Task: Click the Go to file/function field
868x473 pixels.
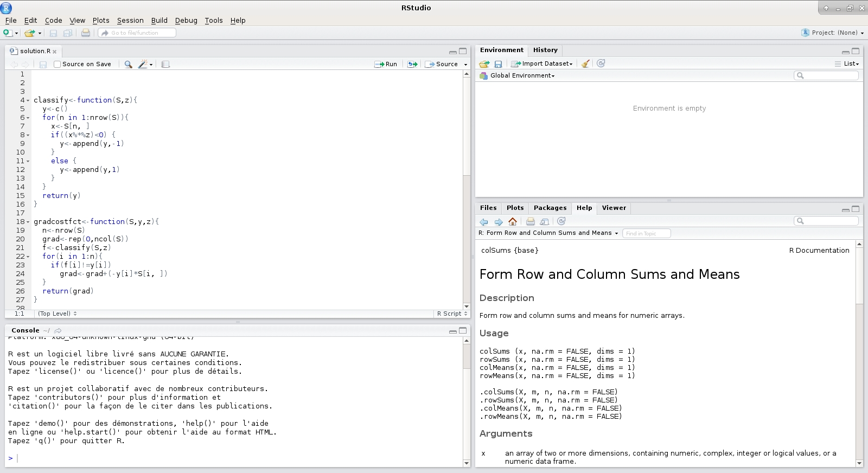Action: coord(137,33)
